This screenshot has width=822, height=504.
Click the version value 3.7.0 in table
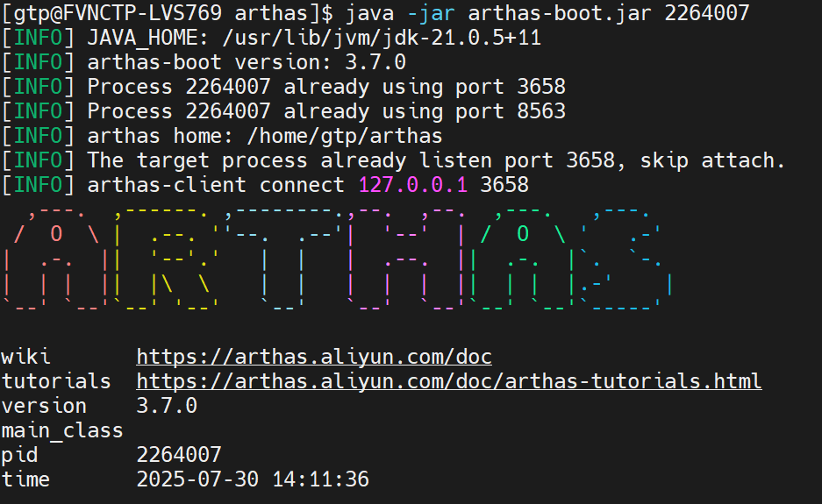[167, 406]
